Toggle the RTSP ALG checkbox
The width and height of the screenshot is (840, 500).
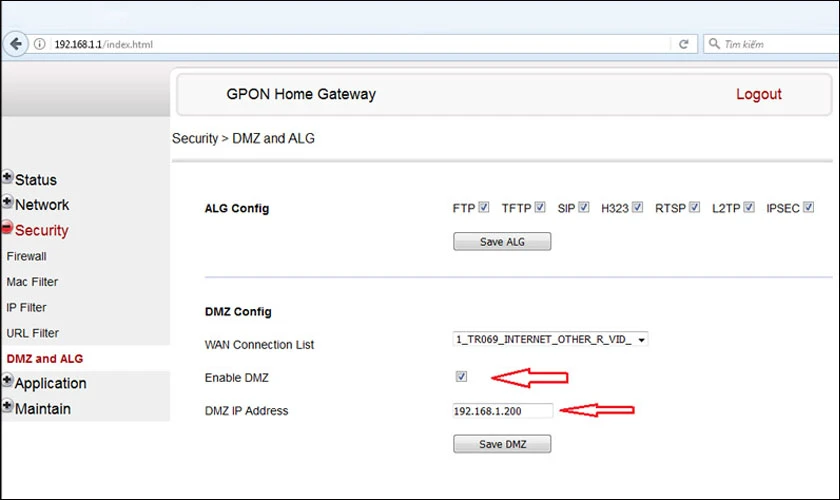[694, 207]
